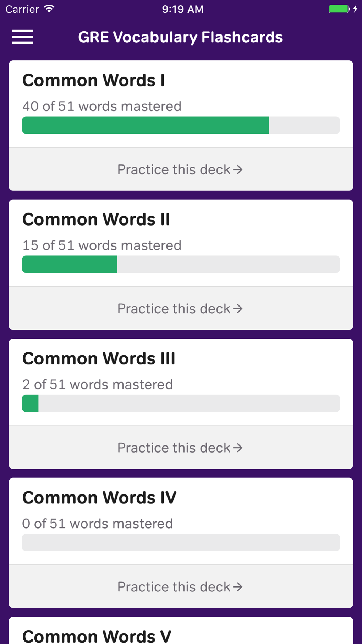Select the Common Words II deck title
The width and height of the screenshot is (362, 644).
(97, 219)
